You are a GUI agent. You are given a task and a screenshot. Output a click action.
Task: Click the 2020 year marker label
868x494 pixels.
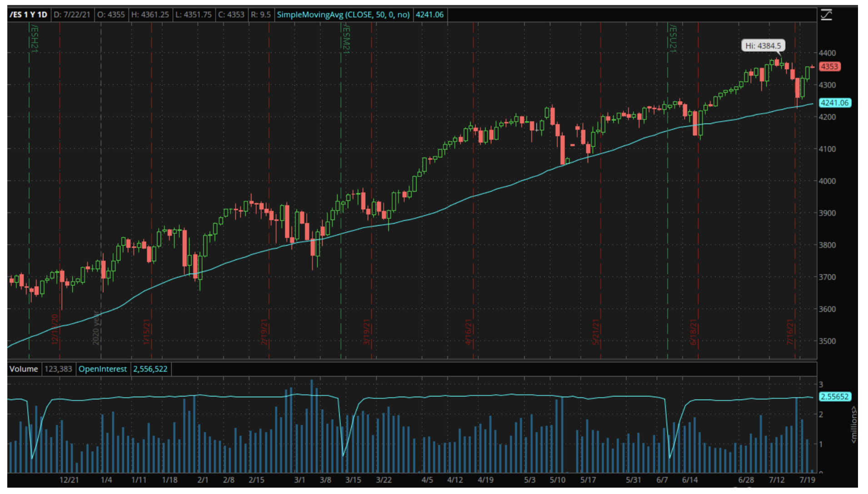click(x=96, y=328)
